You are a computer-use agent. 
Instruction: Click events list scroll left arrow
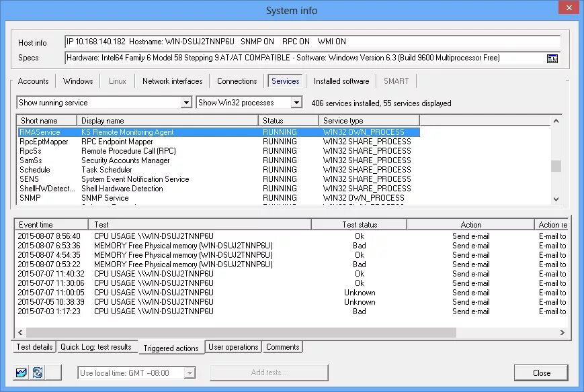click(20, 332)
